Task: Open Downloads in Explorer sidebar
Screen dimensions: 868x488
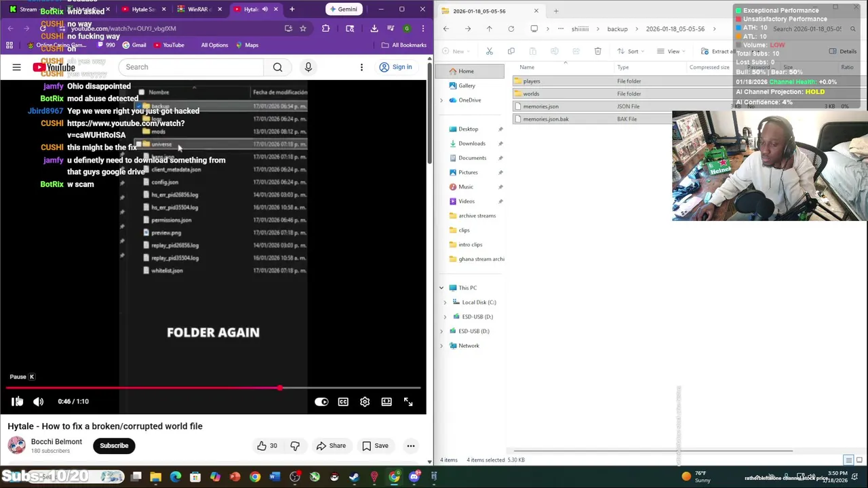Action: [471, 144]
